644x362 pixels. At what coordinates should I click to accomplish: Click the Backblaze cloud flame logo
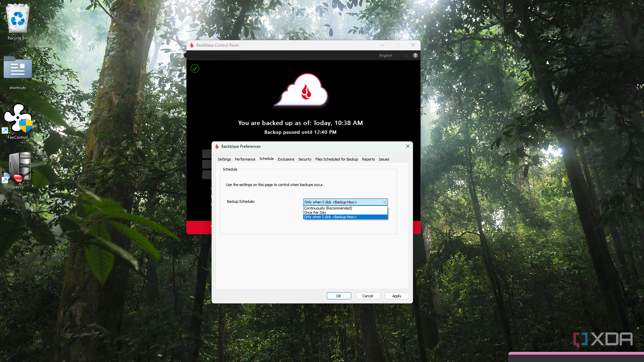[x=301, y=90]
